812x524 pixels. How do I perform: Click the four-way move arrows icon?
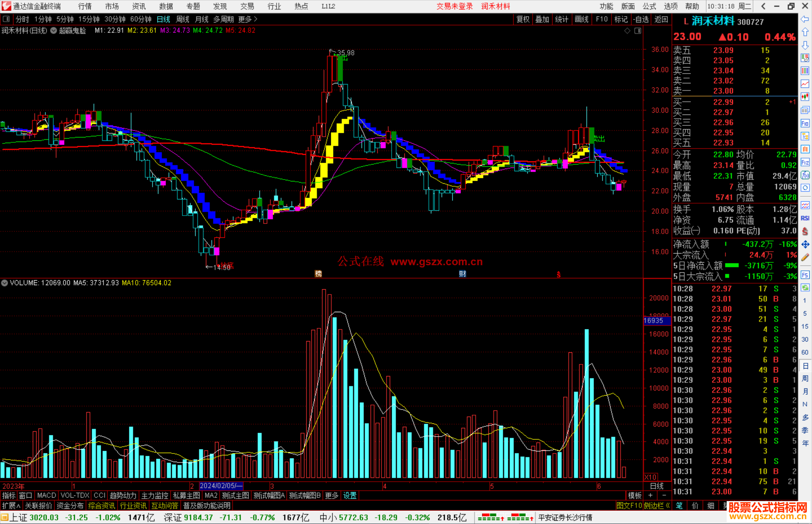pos(805,245)
